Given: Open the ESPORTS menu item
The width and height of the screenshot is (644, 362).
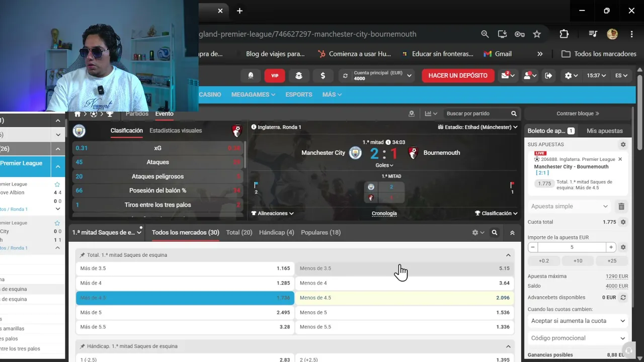Looking at the screenshot, I should (299, 95).
